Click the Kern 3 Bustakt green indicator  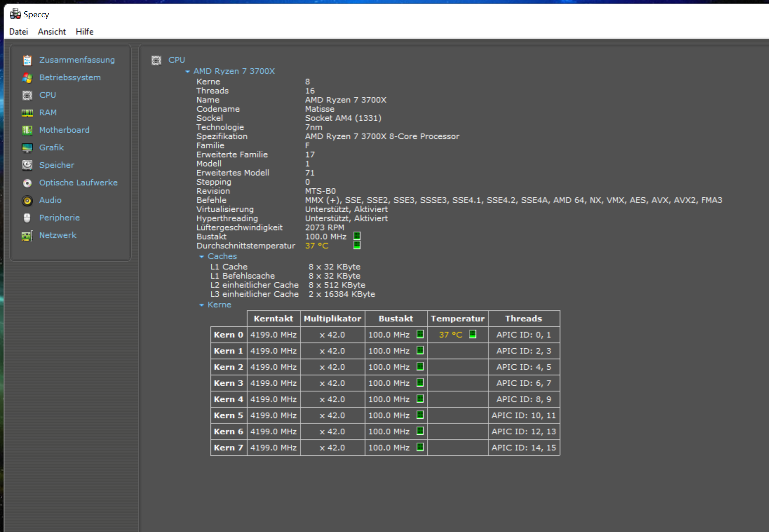pos(420,383)
